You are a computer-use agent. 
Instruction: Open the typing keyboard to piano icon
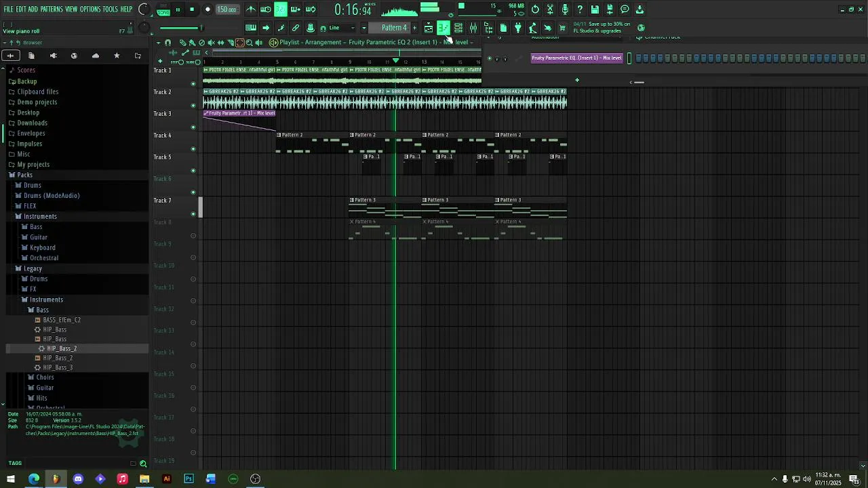[251, 28]
